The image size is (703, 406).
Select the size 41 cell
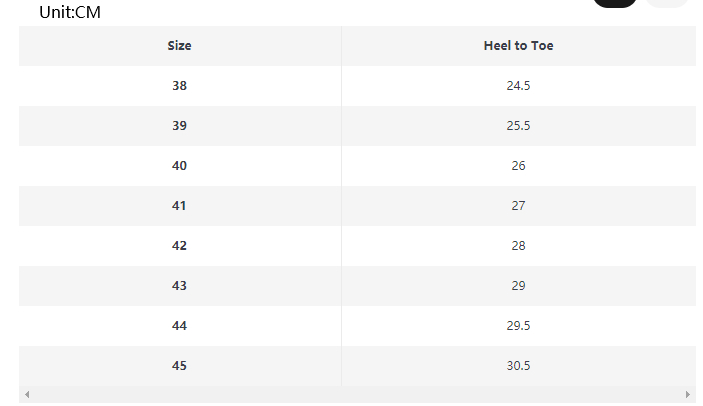(180, 206)
